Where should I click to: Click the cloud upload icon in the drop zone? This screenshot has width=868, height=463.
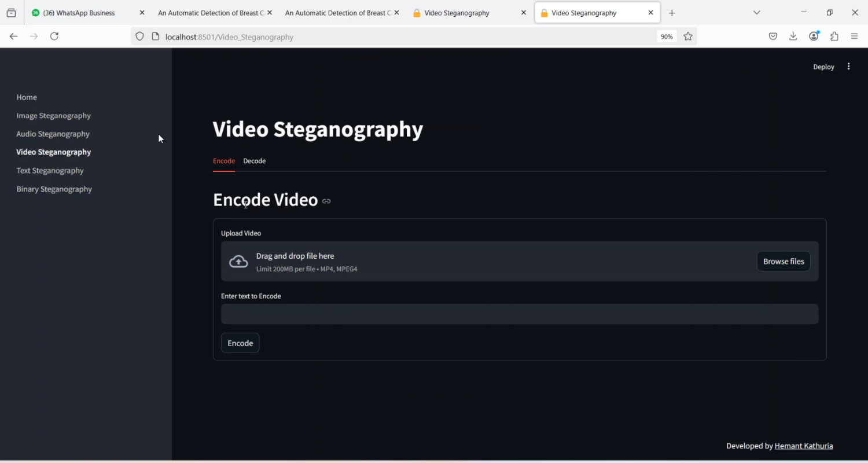pyautogui.click(x=238, y=261)
